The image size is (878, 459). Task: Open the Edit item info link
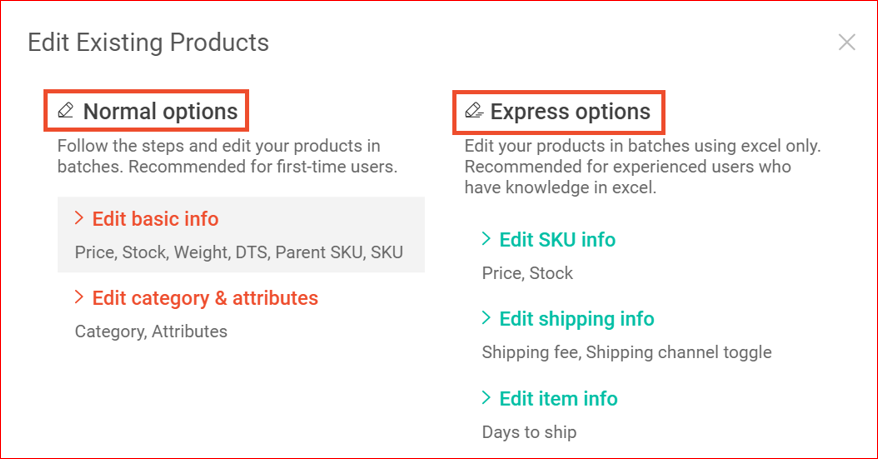[558, 398]
